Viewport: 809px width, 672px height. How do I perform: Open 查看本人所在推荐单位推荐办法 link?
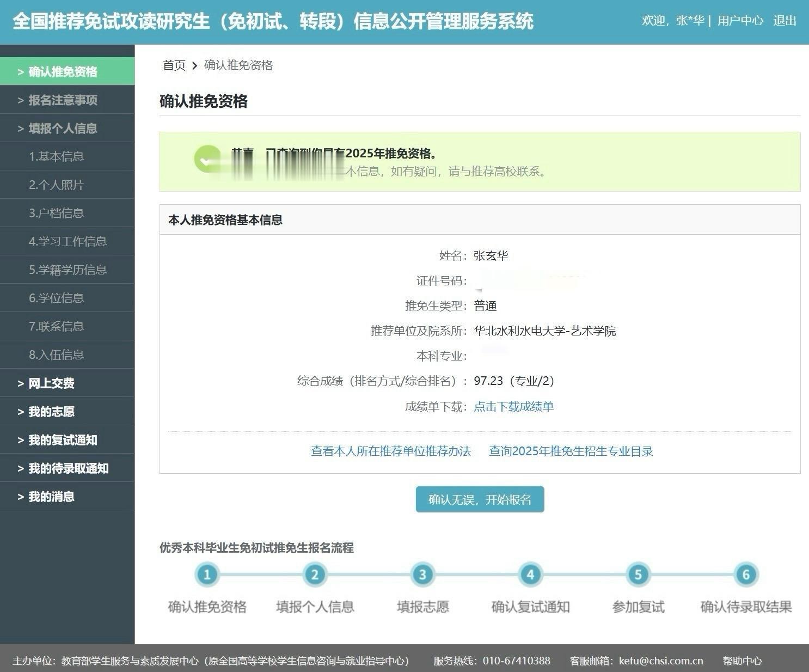point(390,451)
